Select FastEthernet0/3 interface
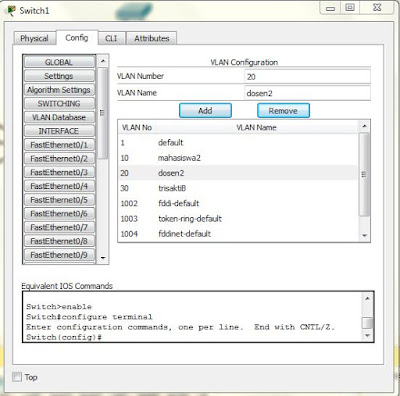The width and height of the screenshot is (400, 396). coord(59,172)
